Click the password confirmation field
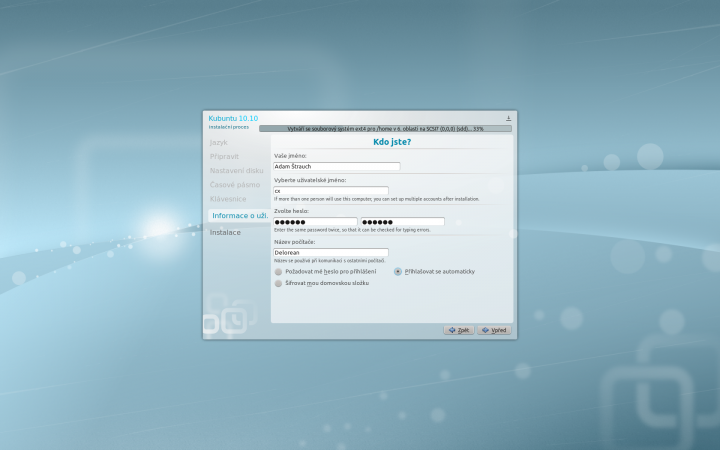This screenshot has height=450, width=720. coord(403,222)
